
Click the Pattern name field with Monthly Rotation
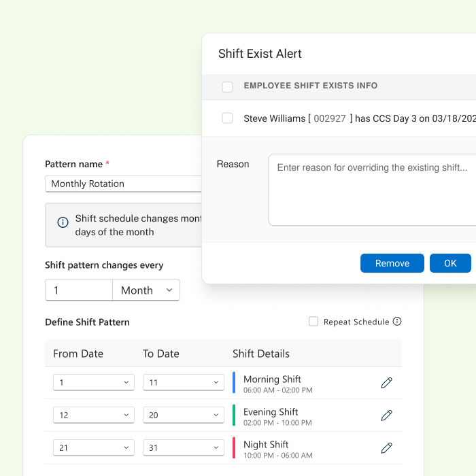[124, 184]
